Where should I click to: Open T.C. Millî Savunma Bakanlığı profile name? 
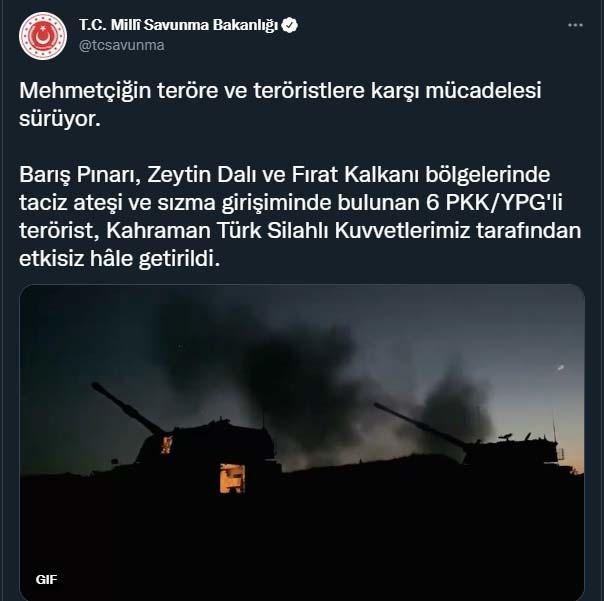click(x=178, y=25)
